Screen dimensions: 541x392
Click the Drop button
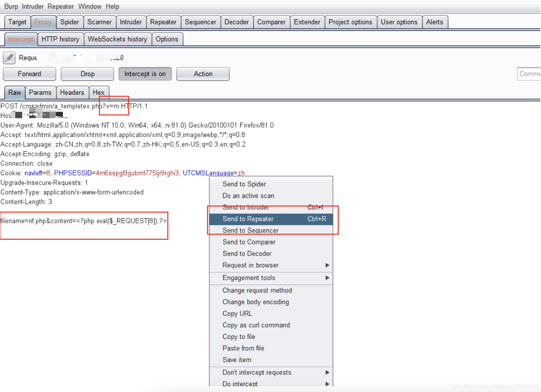[x=87, y=74]
